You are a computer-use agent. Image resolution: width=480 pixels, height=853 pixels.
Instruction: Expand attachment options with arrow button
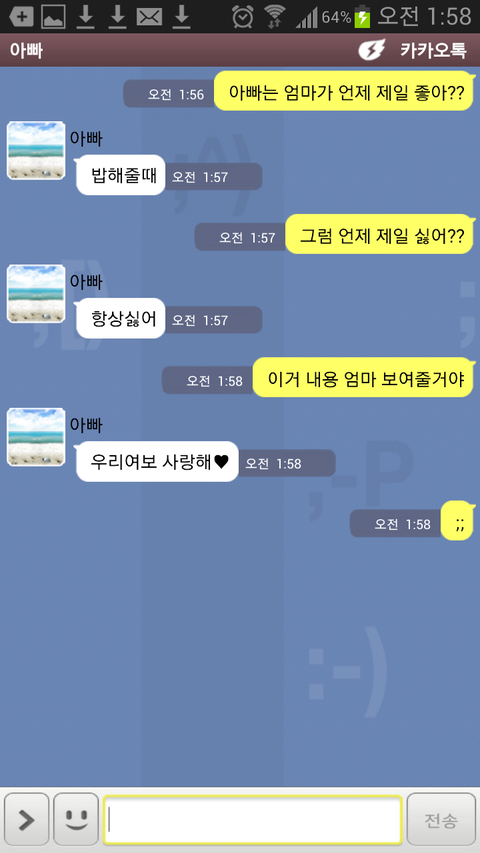[x=27, y=819]
